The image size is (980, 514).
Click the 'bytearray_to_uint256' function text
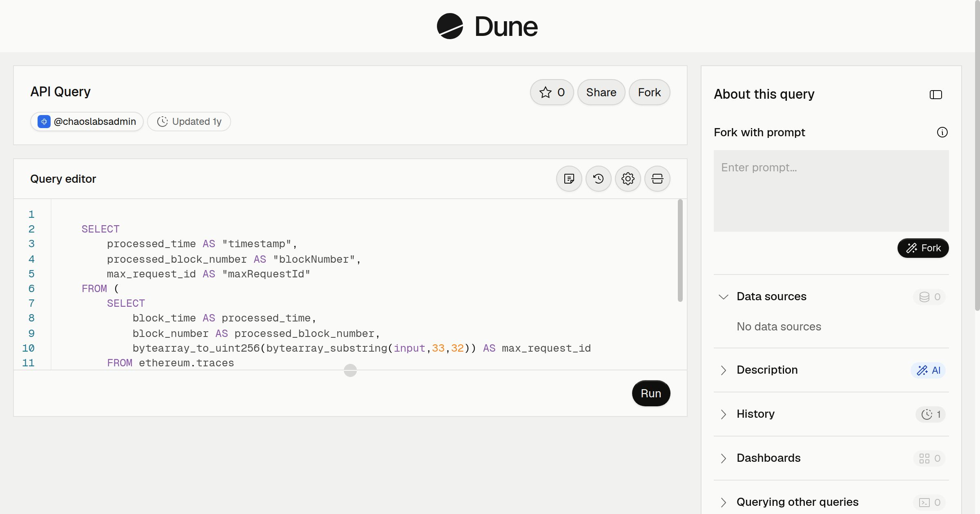196,348
